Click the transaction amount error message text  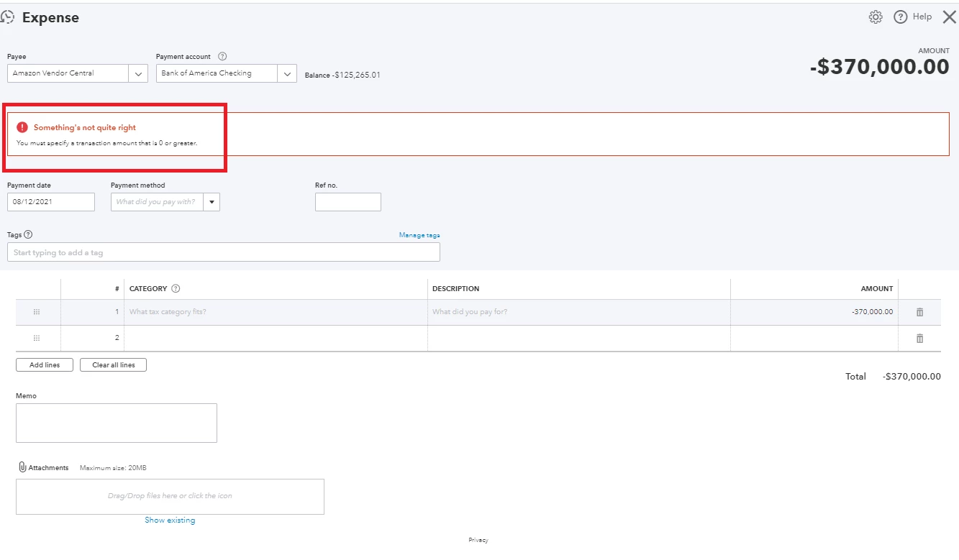pyautogui.click(x=107, y=143)
